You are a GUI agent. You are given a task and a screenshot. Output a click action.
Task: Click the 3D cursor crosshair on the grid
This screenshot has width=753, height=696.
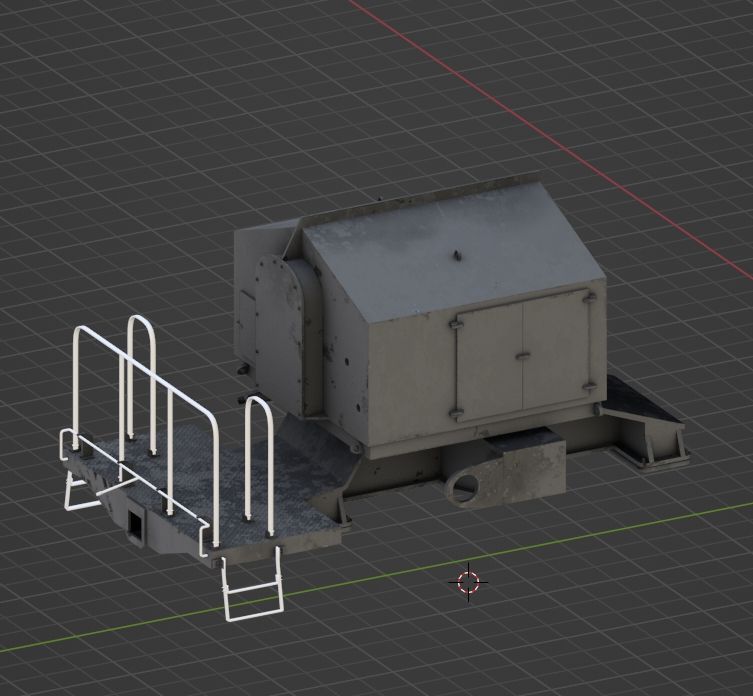click(x=468, y=581)
